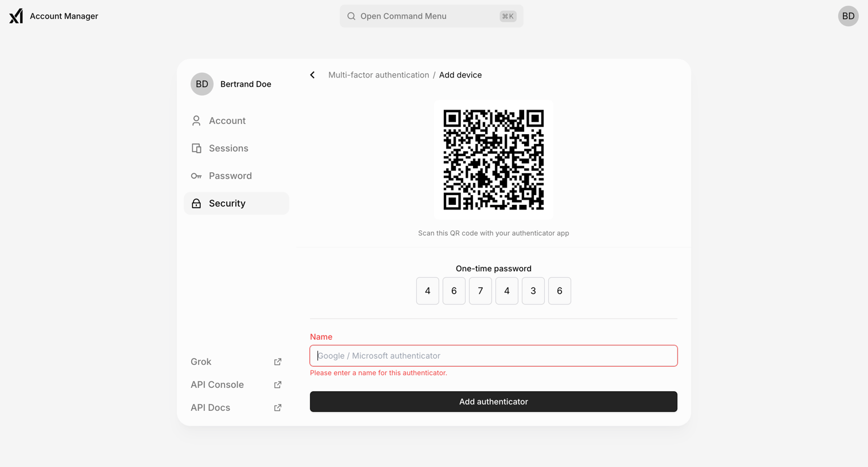Click the search magnifier icon in command menu
This screenshot has height=467, width=868.
[x=351, y=16]
